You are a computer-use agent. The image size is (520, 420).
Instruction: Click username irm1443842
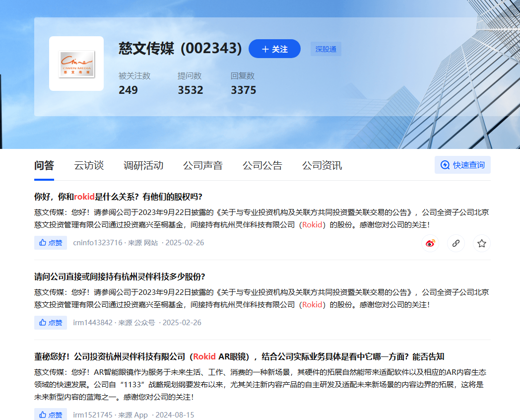pos(92,323)
